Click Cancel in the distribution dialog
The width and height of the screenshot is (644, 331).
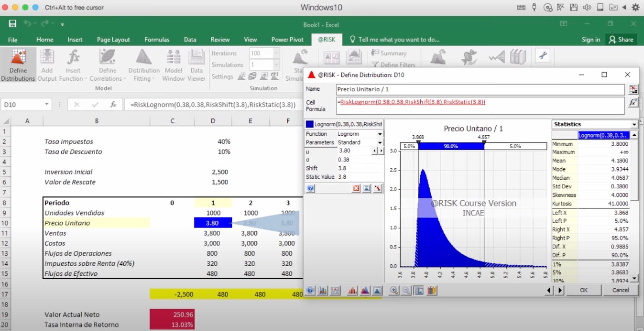[x=620, y=290]
